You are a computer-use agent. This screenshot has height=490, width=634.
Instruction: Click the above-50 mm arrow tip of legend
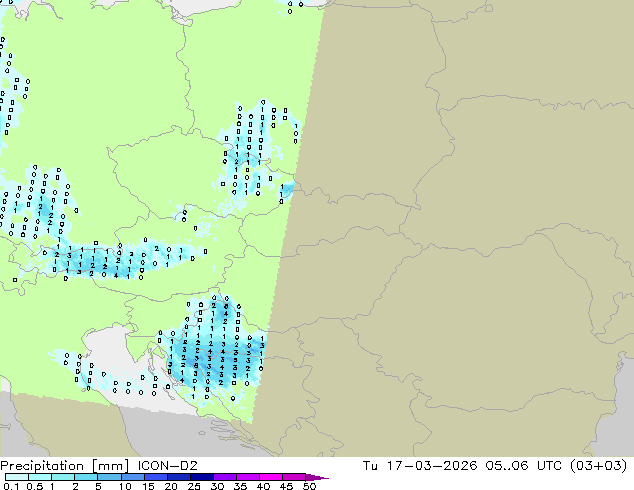[317, 477]
